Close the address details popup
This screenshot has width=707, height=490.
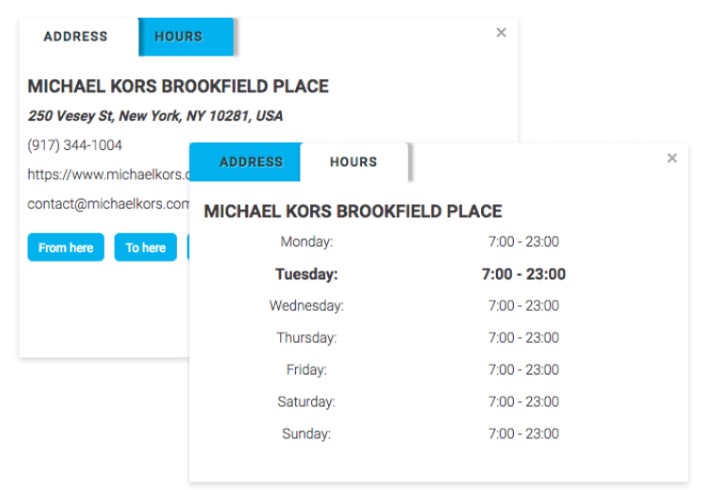click(501, 33)
